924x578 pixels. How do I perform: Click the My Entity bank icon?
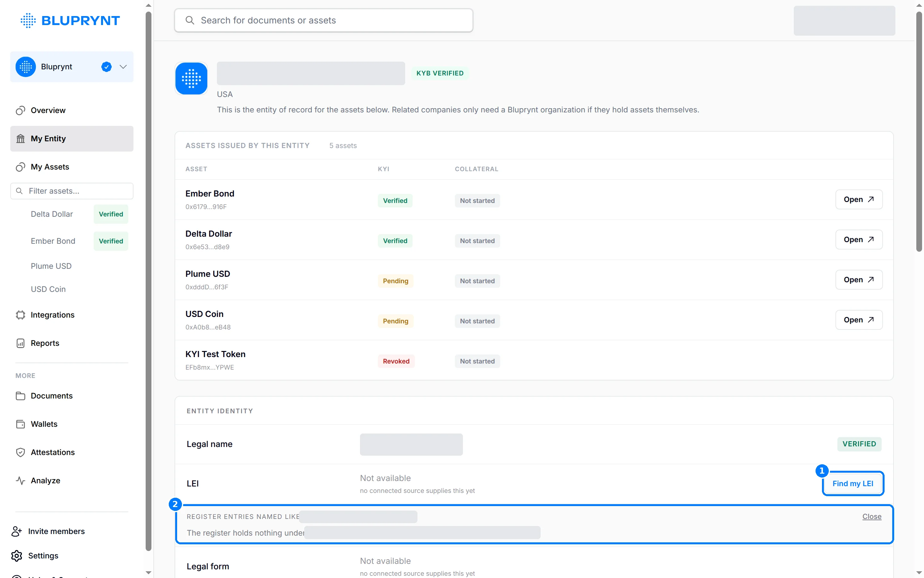pos(20,139)
